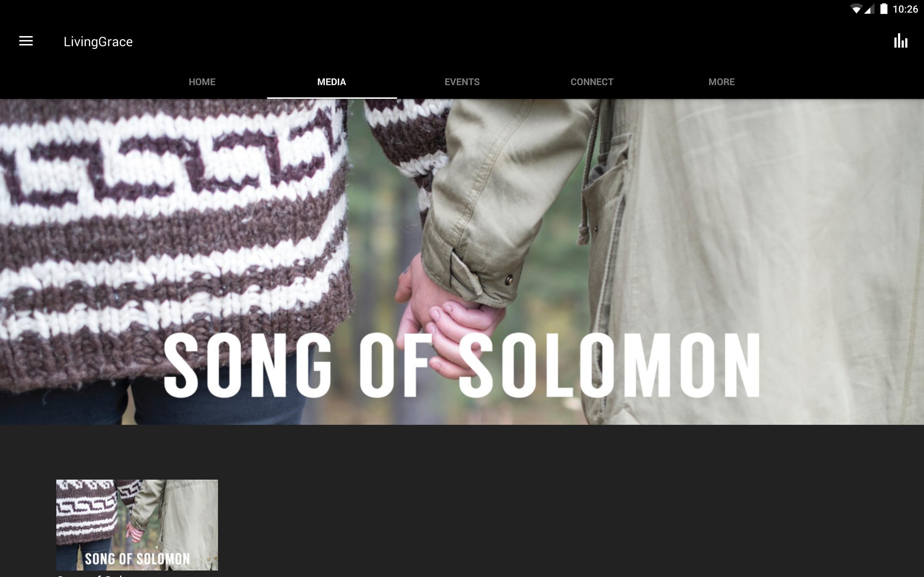Open the small Song of Solomon thumbnail

[x=137, y=525]
